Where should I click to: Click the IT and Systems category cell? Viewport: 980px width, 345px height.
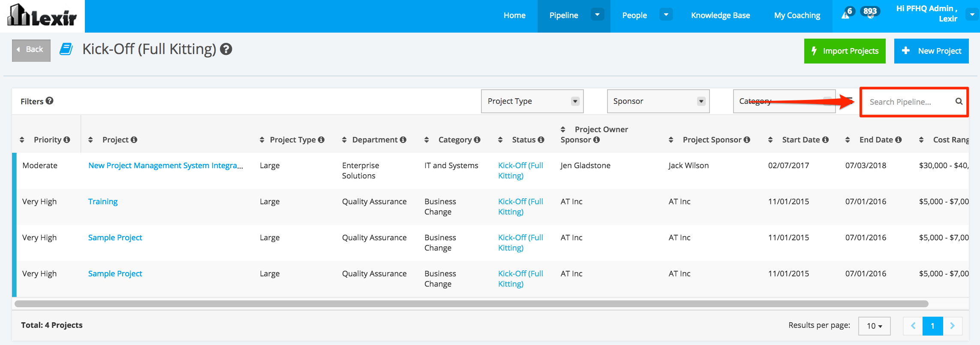[x=451, y=166]
